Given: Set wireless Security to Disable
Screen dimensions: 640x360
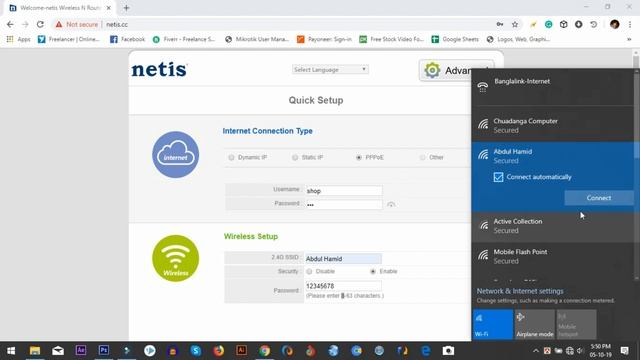Looking at the screenshot, I should coord(309,271).
